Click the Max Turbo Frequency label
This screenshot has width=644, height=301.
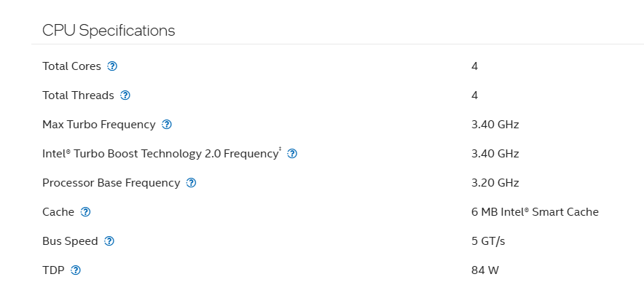click(99, 125)
